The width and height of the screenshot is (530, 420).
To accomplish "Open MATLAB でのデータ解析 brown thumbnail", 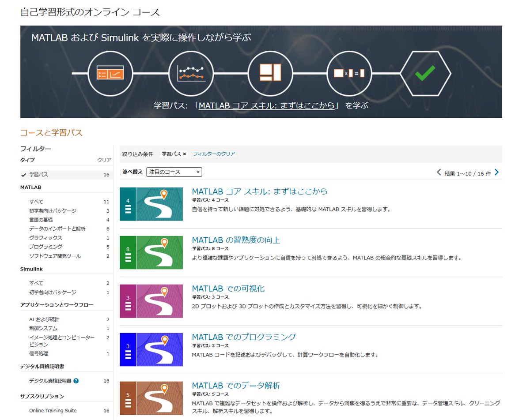I will click(x=151, y=398).
